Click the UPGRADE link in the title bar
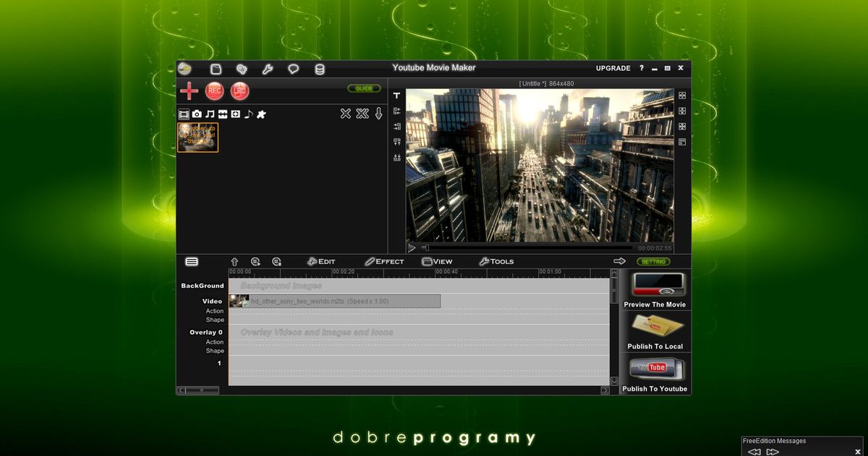This screenshot has height=456, width=868. (x=612, y=67)
